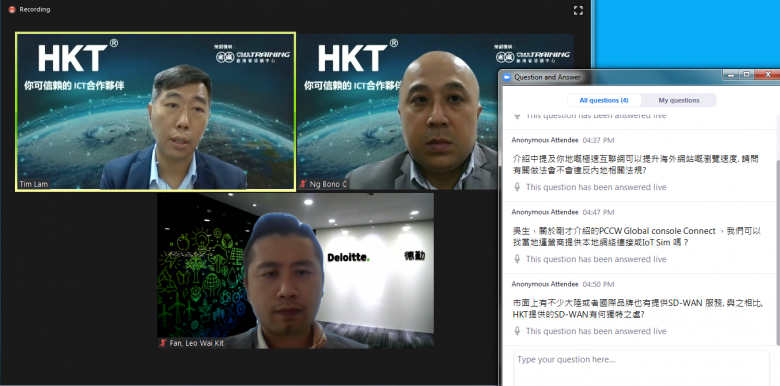Switch to the All questions (4) tab
The width and height of the screenshot is (780, 386).
604,100
